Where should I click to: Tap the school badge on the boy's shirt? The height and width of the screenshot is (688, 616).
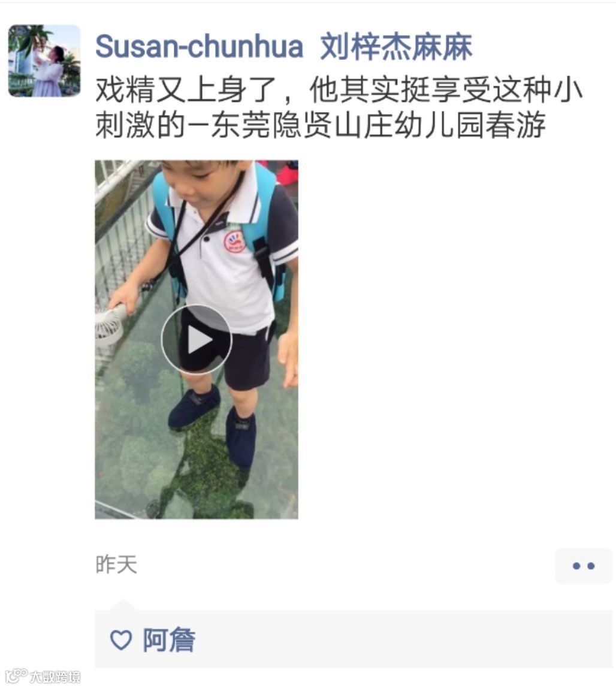pyautogui.click(x=235, y=242)
